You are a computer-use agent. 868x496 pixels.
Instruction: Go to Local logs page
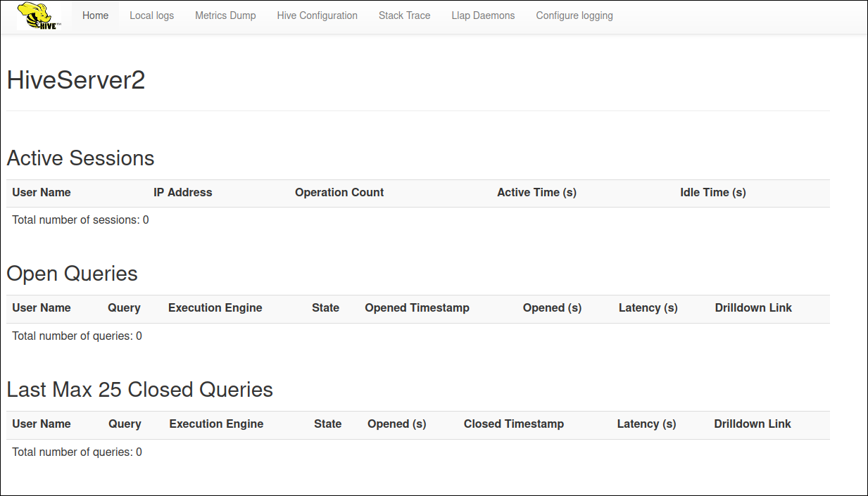point(151,15)
